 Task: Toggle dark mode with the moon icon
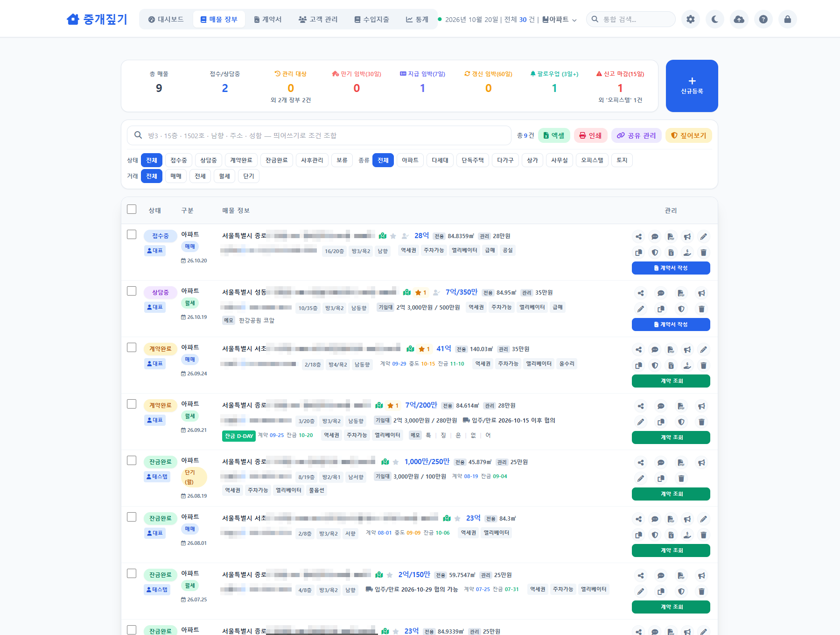coord(715,19)
